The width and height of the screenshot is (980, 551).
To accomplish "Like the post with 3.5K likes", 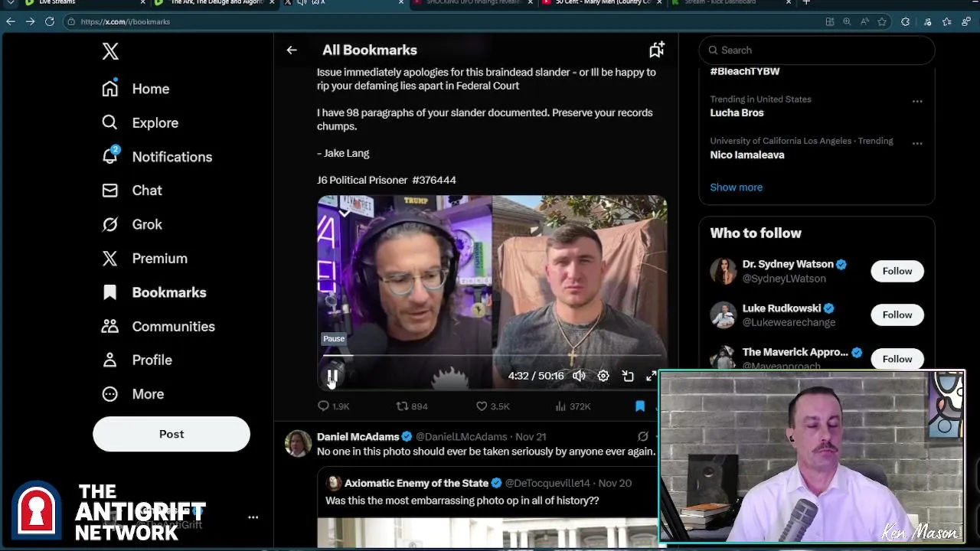I will [492, 406].
